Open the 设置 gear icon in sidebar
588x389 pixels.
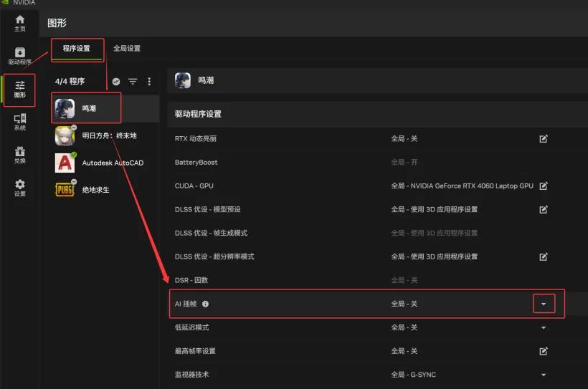(20, 188)
